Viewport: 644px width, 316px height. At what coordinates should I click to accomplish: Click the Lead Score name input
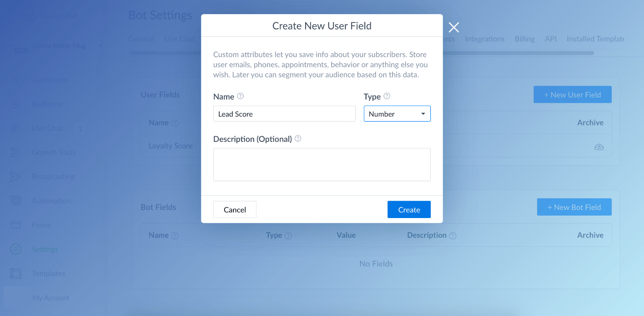[284, 114]
